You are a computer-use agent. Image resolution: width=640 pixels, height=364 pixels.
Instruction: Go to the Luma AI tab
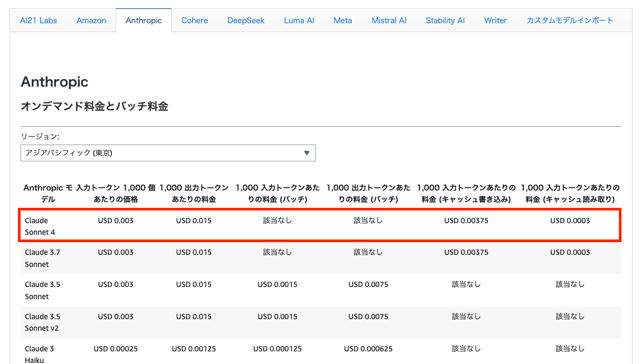click(299, 21)
